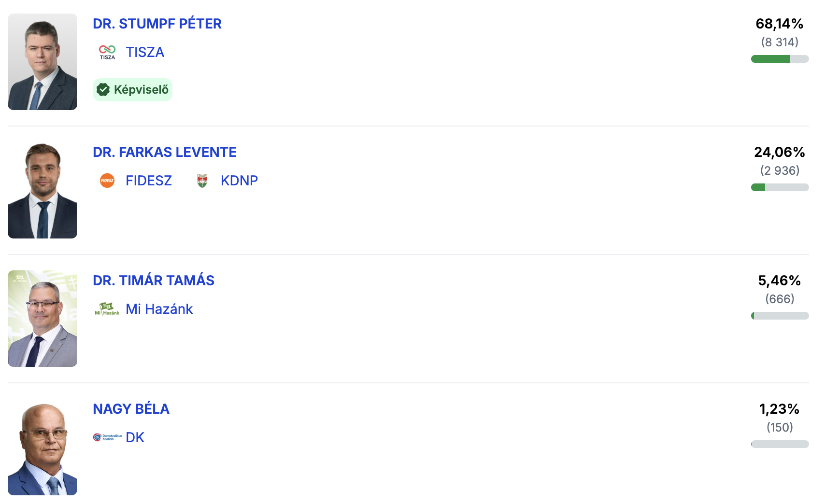Click the Mi Hazánk party name
Screen dimensions: 825x504
159,309
